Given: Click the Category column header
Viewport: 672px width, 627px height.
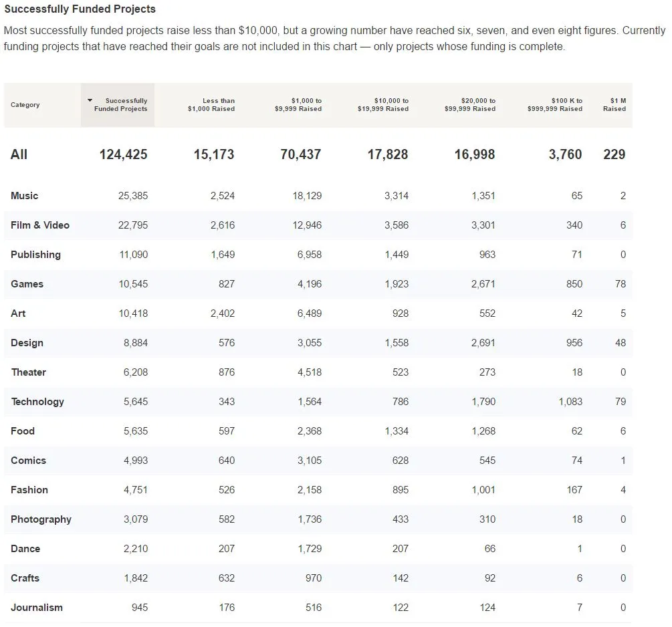Looking at the screenshot, I should (25, 105).
